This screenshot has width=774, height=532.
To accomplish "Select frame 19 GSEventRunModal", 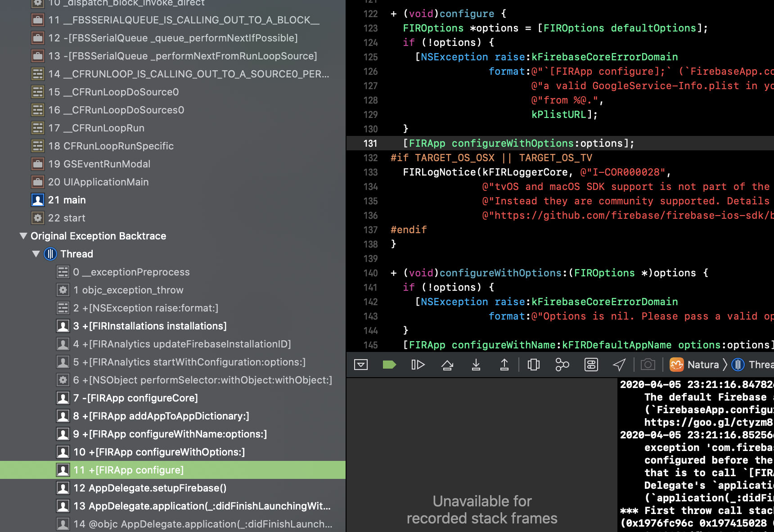I will click(x=173, y=164).
